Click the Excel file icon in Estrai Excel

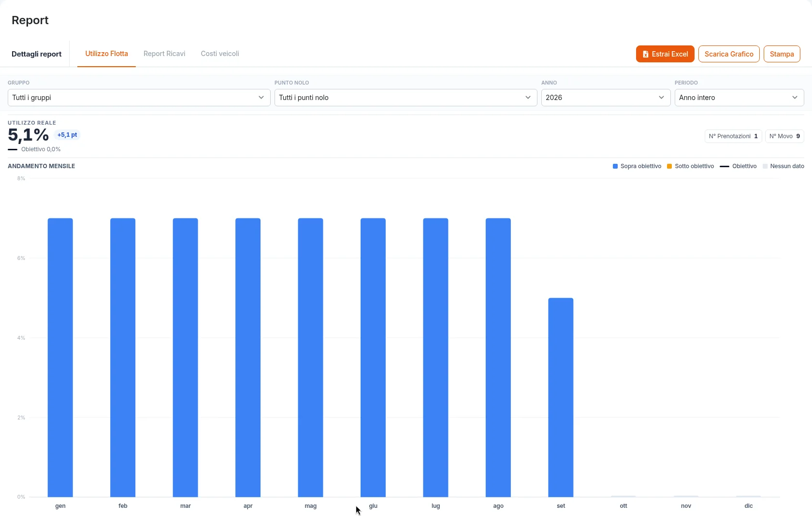tap(646, 54)
